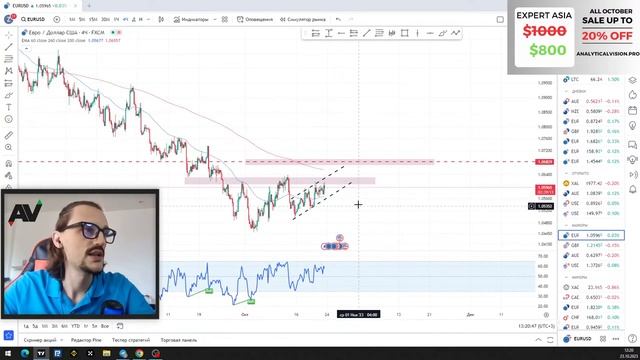Open the layout setup square icon
The image size is (640, 360).
click(x=500, y=19)
